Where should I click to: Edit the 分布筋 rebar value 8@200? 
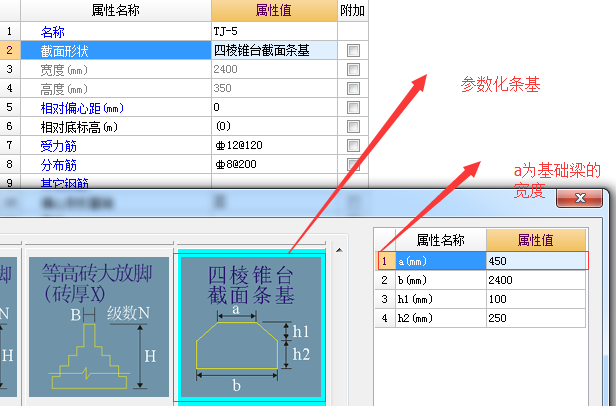(274, 164)
